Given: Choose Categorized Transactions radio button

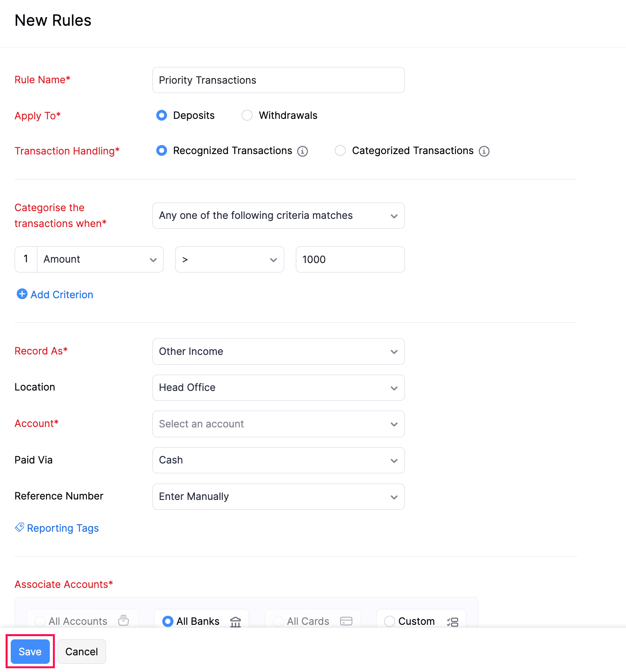Looking at the screenshot, I should (x=340, y=151).
